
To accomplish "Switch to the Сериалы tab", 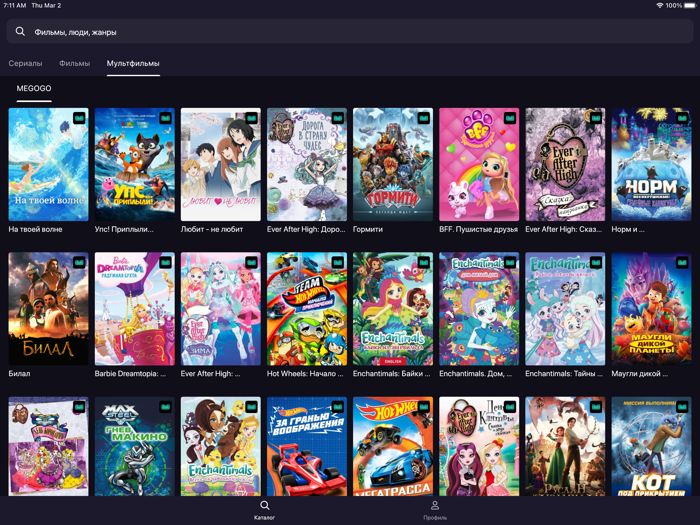I will pos(25,63).
